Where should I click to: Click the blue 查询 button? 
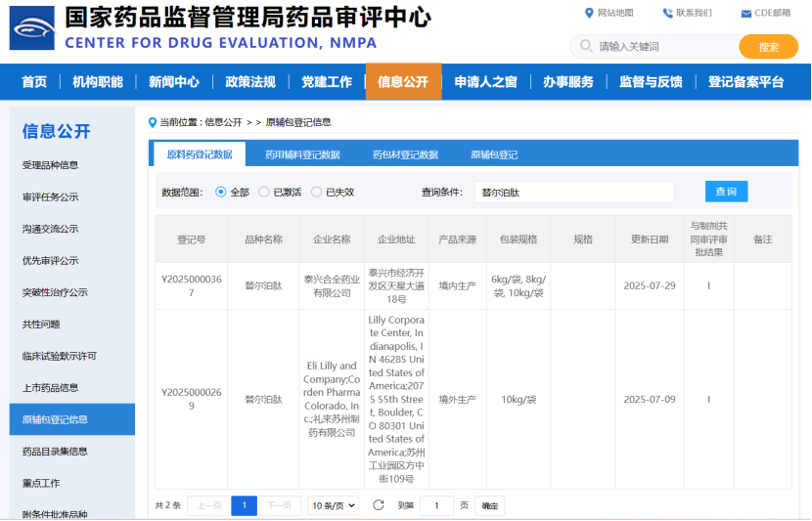click(726, 192)
